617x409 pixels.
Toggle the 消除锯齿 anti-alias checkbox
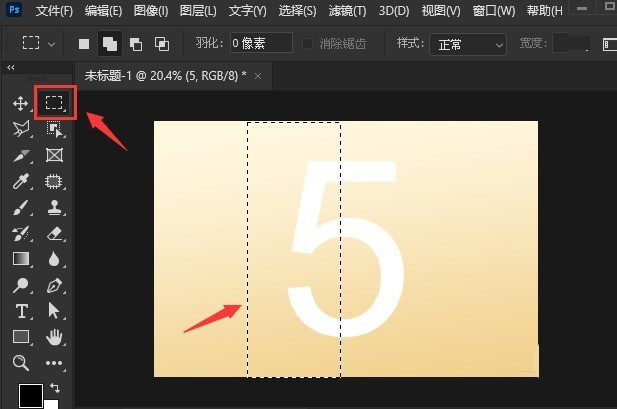[307, 43]
